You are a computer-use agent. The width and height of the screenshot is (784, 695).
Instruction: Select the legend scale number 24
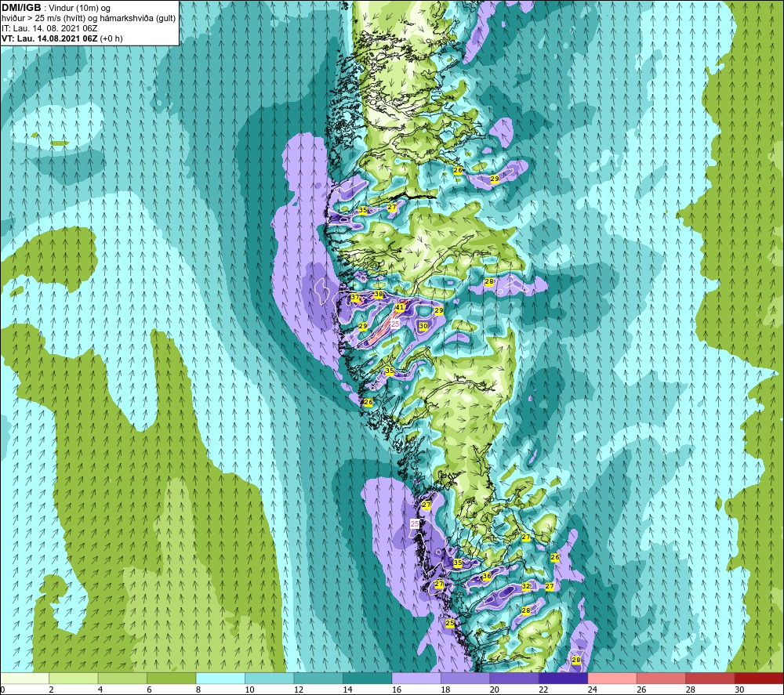click(x=593, y=690)
